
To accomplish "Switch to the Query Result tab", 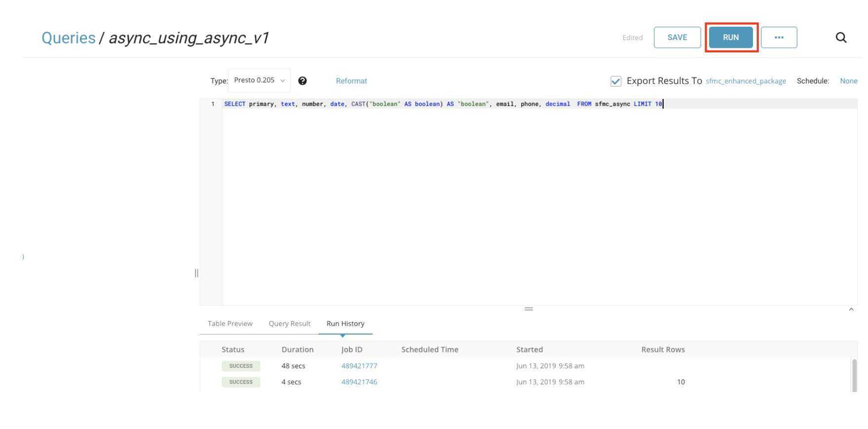I will (x=289, y=324).
